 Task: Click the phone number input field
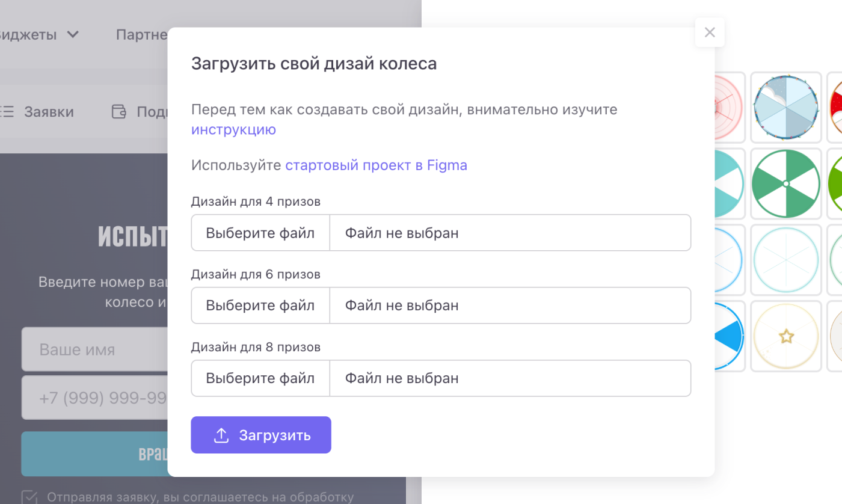pyautogui.click(x=94, y=398)
